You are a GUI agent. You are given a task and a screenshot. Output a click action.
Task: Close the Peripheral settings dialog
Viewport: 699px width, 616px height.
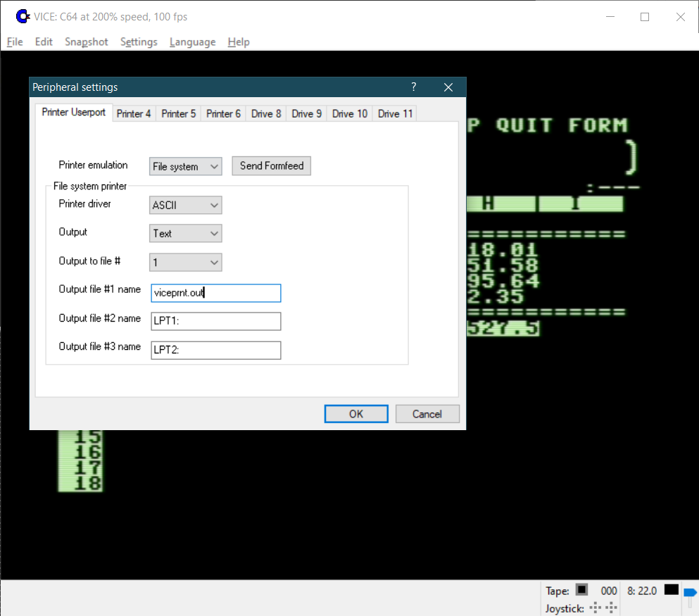click(x=448, y=87)
